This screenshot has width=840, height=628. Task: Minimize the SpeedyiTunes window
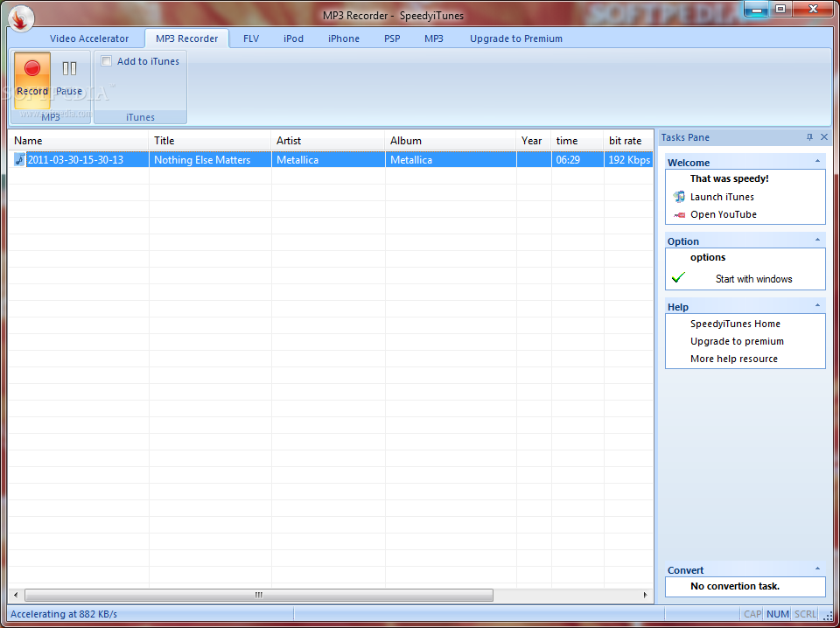point(756,9)
